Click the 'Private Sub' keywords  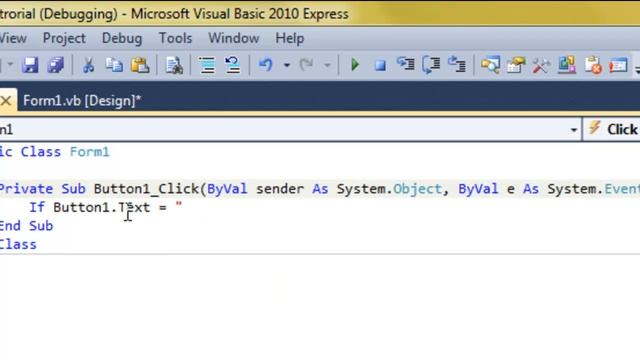pos(42,189)
